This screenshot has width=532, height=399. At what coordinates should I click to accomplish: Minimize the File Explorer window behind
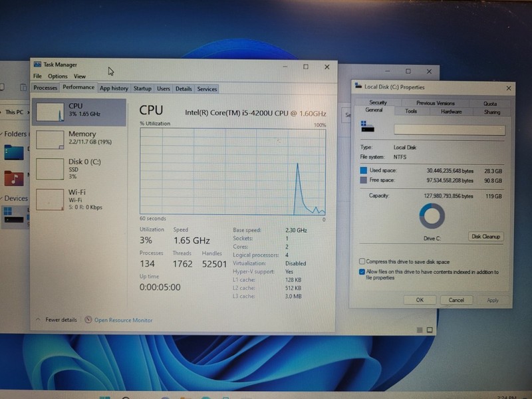point(387,71)
